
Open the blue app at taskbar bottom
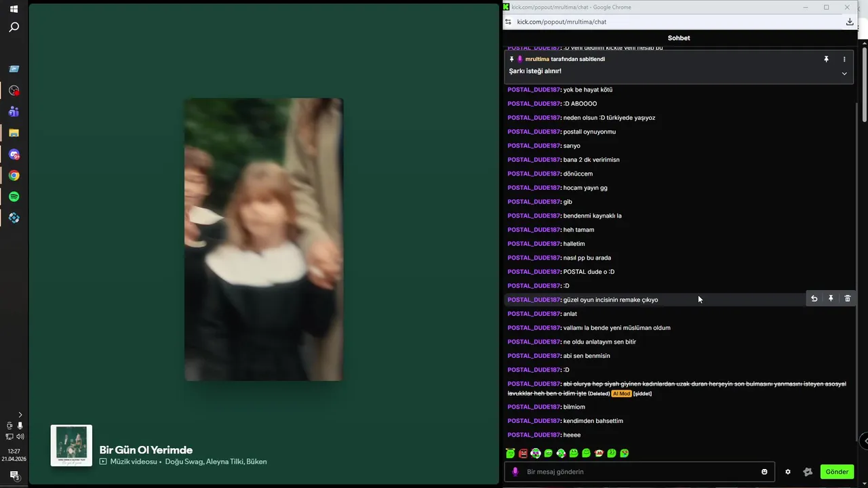coord(14,218)
